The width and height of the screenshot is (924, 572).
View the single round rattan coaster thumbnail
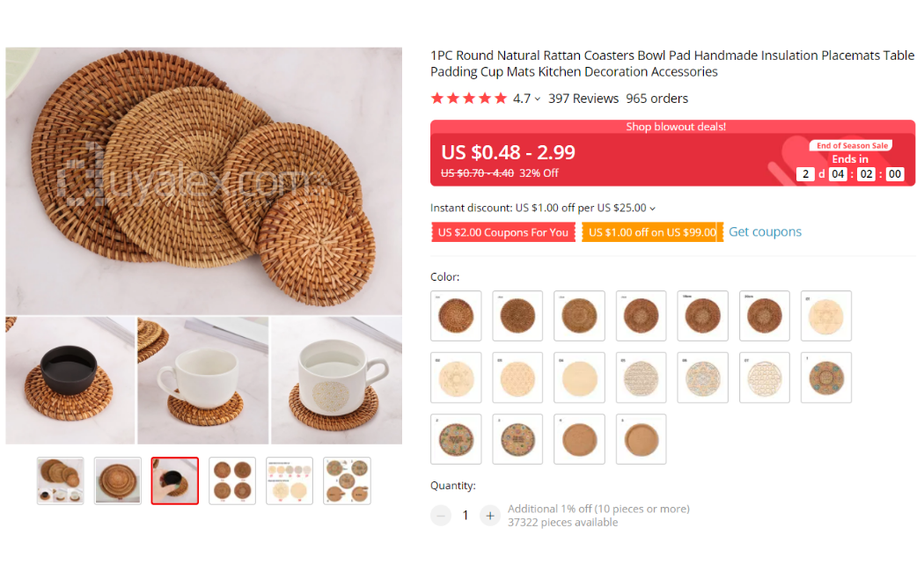tap(117, 480)
